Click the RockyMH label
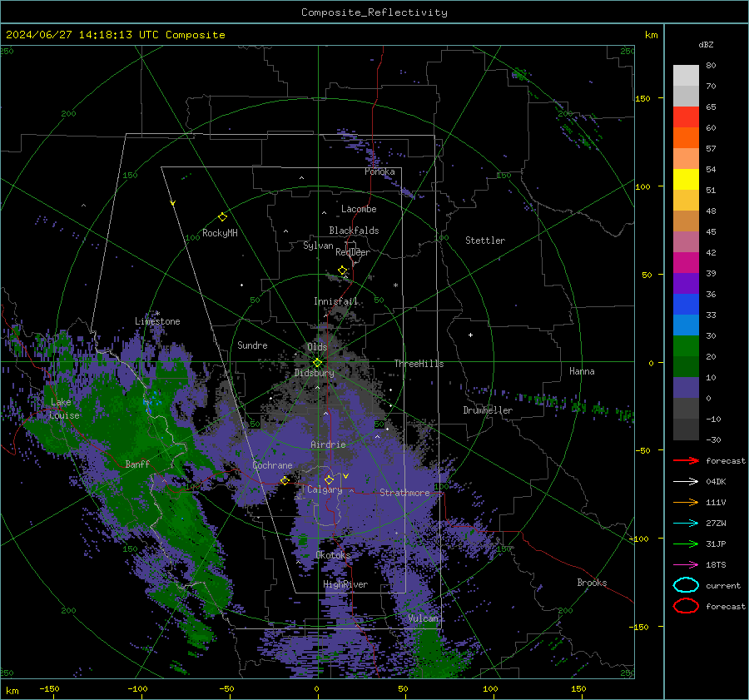The width and height of the screenshot is (749, 700). (220, 233)
